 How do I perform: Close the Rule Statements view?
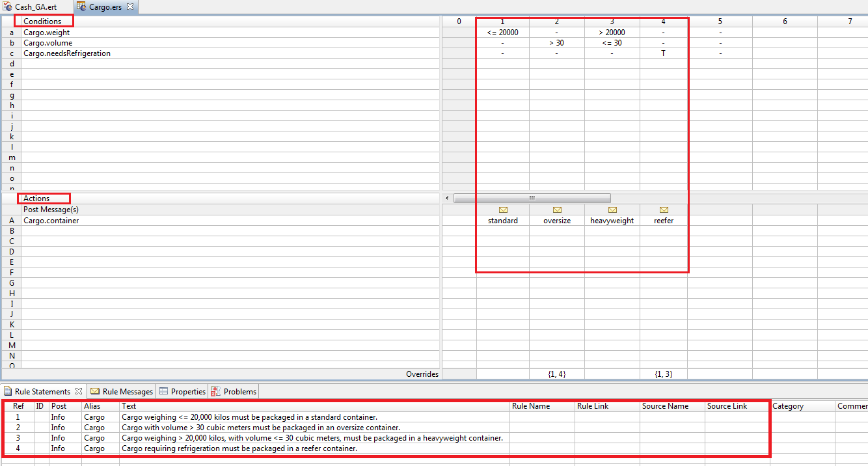pos(79,391)
